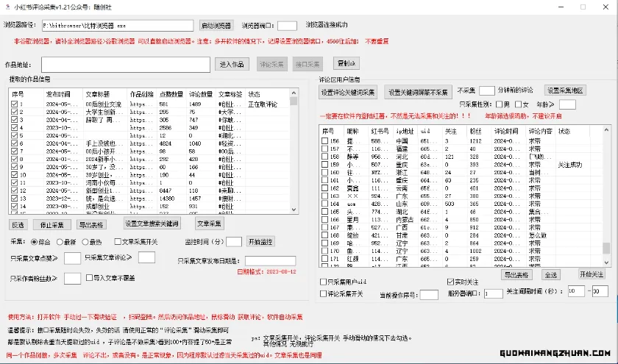The image size is (618, 364).
Task: Select the '成都创业' title cell
Action: tap(97, 207)
